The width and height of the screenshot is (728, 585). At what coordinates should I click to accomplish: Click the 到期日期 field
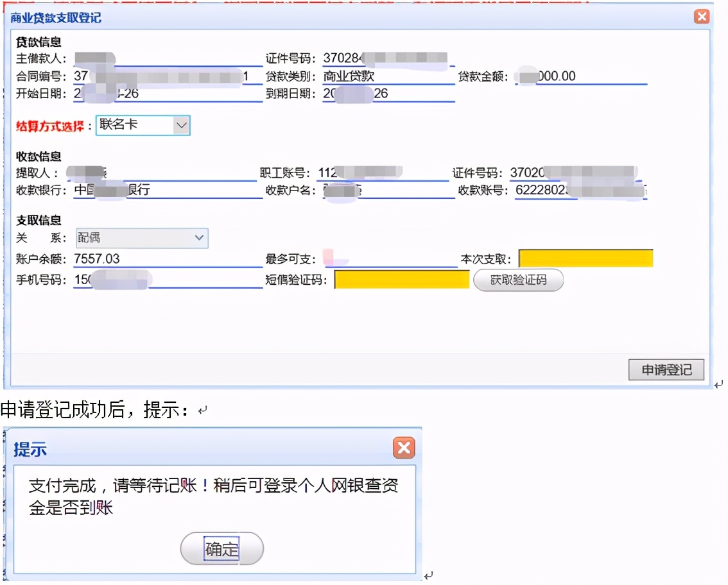click(x=388, y=94)
